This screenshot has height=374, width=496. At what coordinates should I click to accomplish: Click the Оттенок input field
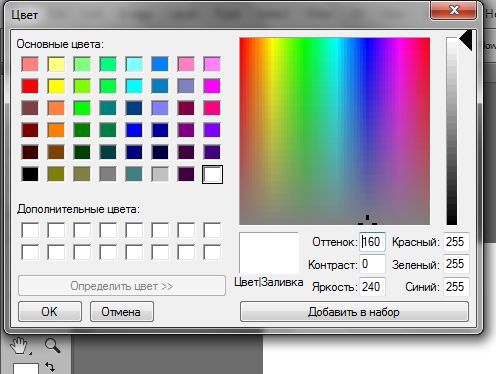click(x=372, y=242)
